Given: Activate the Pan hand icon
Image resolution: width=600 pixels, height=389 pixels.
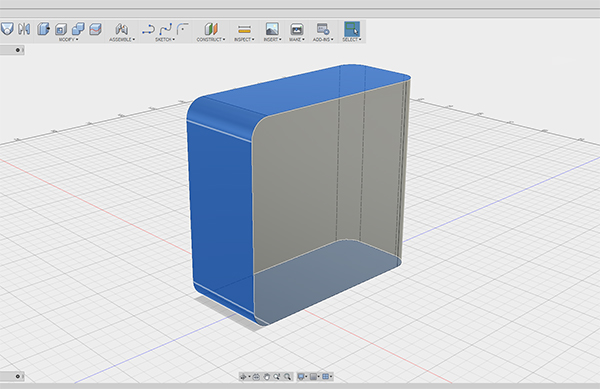Looking at the screenshot, I should 267,377.
